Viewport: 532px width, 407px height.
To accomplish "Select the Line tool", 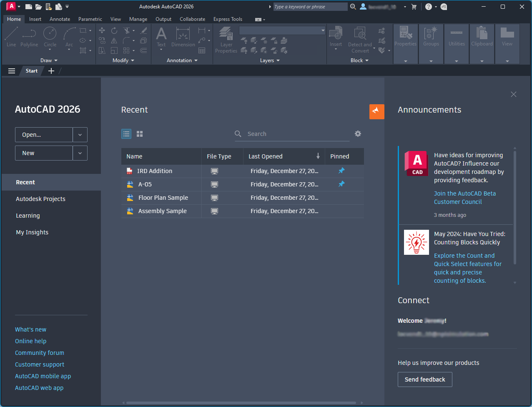I will [x=11, y=37].
